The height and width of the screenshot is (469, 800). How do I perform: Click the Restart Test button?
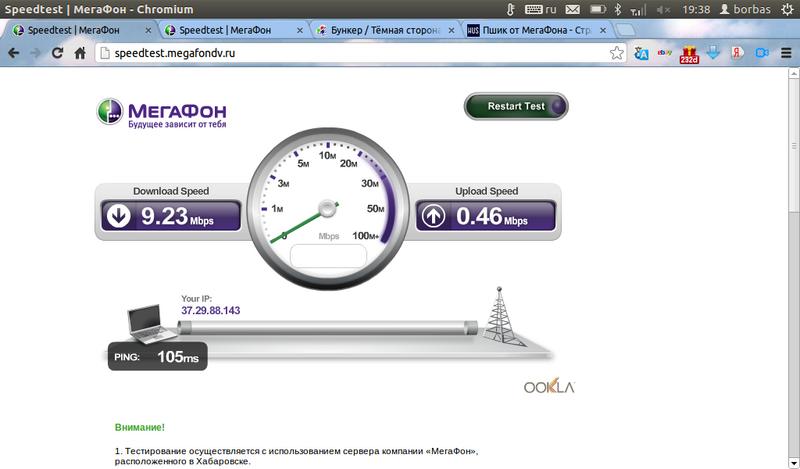pos(516,106)
